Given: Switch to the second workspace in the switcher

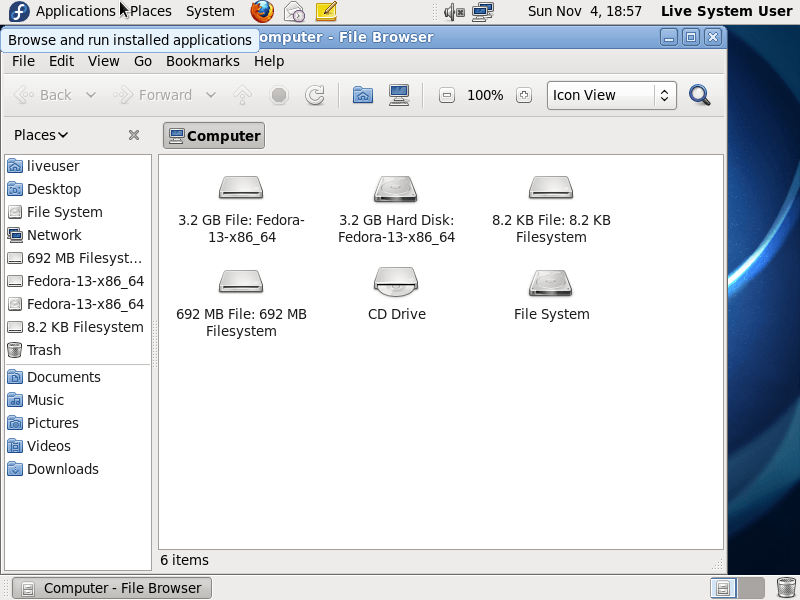Looking at the screenshot, I should pyautogui.click(x=751, y=588).
